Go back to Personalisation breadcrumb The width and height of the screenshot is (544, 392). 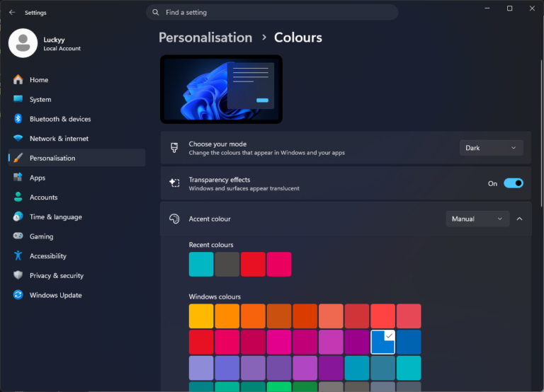coord(205,38)
